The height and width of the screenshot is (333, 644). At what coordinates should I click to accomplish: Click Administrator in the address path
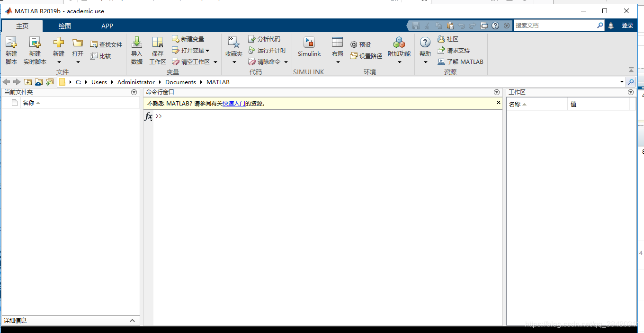pyautogui.click(x=136, y=82)
